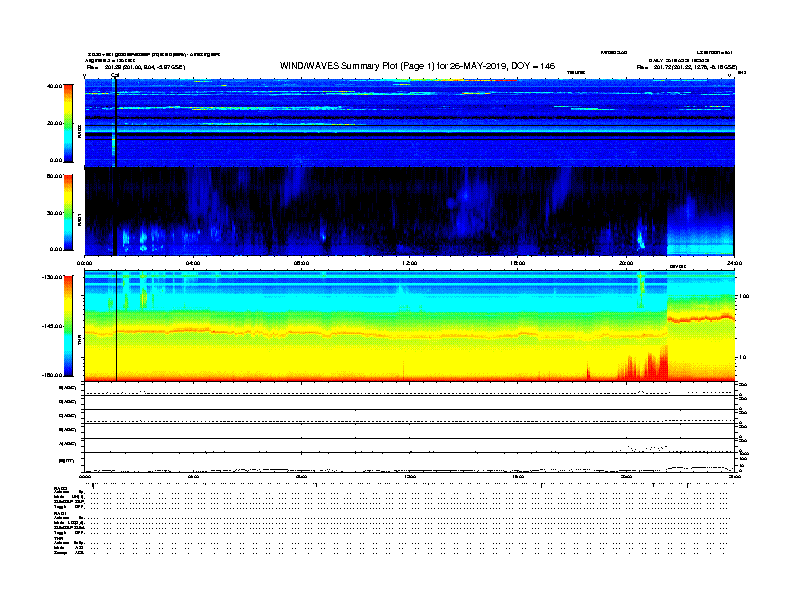Click 12:00 tick label below RAD1 panel
The height and width of the screenshot is (612, 792).
409,263
